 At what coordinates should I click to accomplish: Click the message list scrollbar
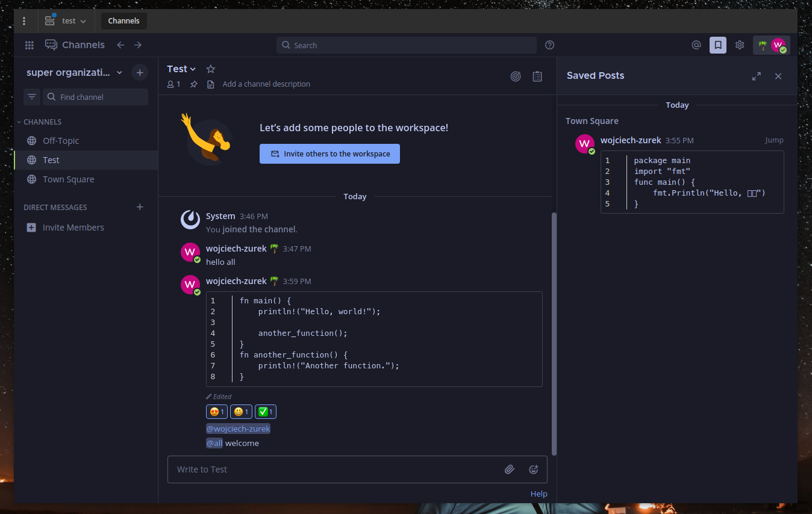tap(554, 333)
